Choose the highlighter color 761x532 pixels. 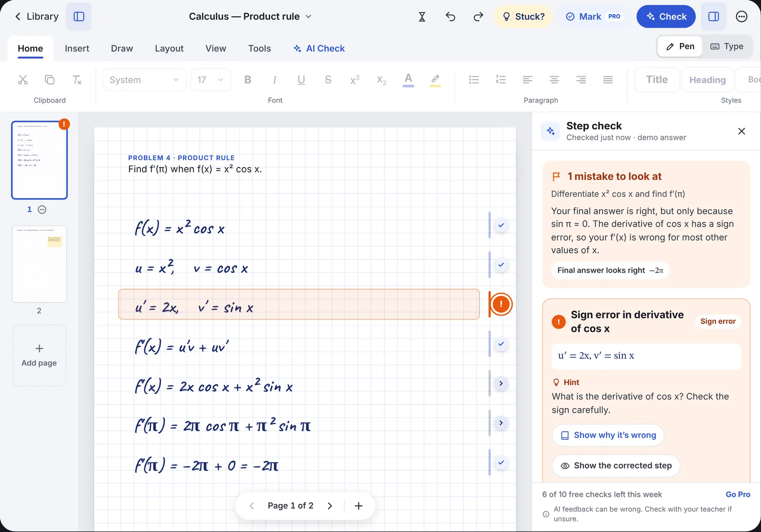pyautogui.click(x=435, y=80)
